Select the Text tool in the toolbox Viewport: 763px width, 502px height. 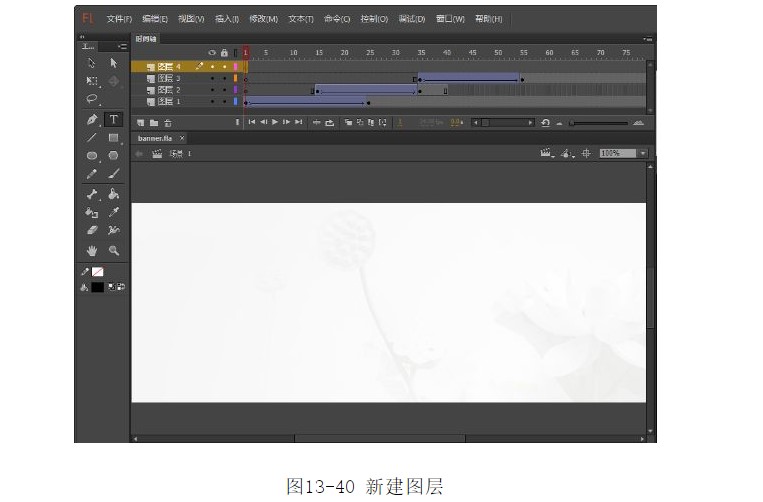[113, 119]
